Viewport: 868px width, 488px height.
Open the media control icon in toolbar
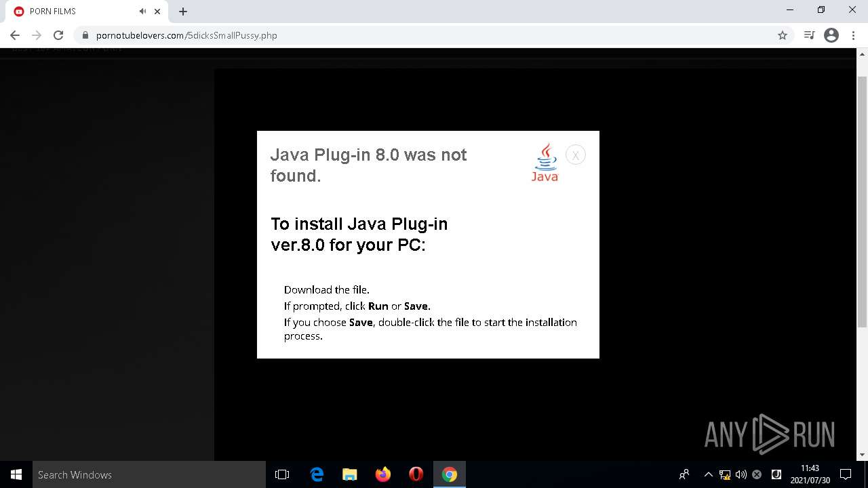pyautogui.click(x=809, y=35)
